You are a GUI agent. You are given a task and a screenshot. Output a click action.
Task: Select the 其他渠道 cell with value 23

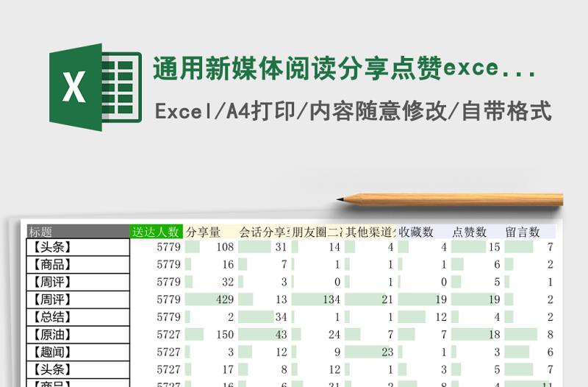[x=370, y=352]
